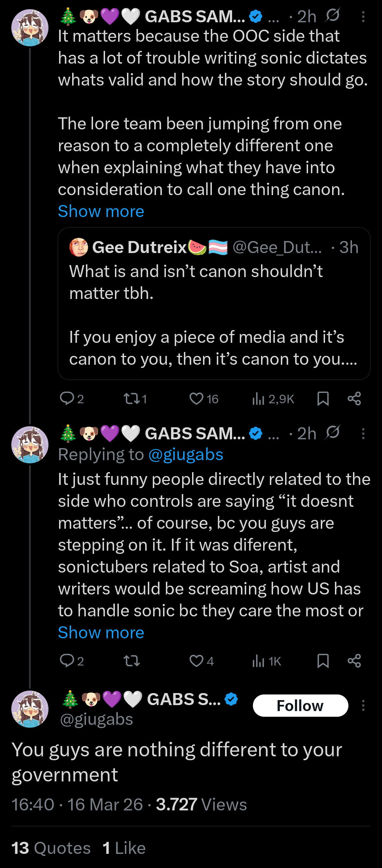This screenshot has height=868, width=382.
Task: Follow the @giugabs account
Action: coord(300,706)
